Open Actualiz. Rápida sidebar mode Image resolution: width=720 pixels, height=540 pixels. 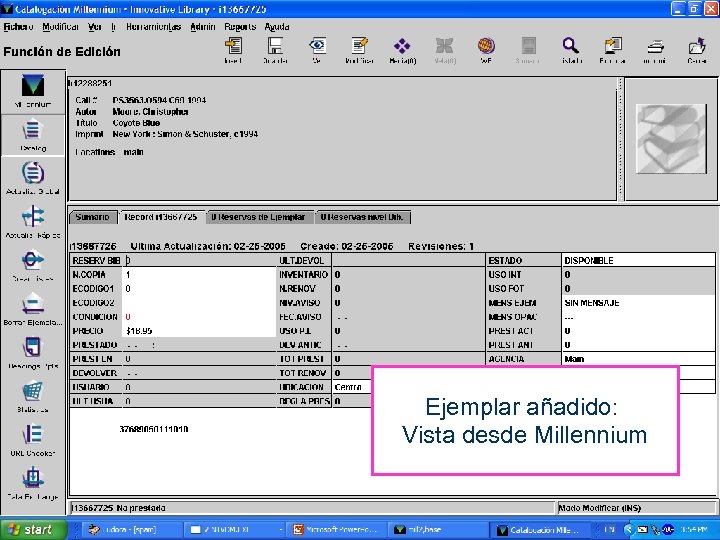pyautogui.click(x=33, y=222)
